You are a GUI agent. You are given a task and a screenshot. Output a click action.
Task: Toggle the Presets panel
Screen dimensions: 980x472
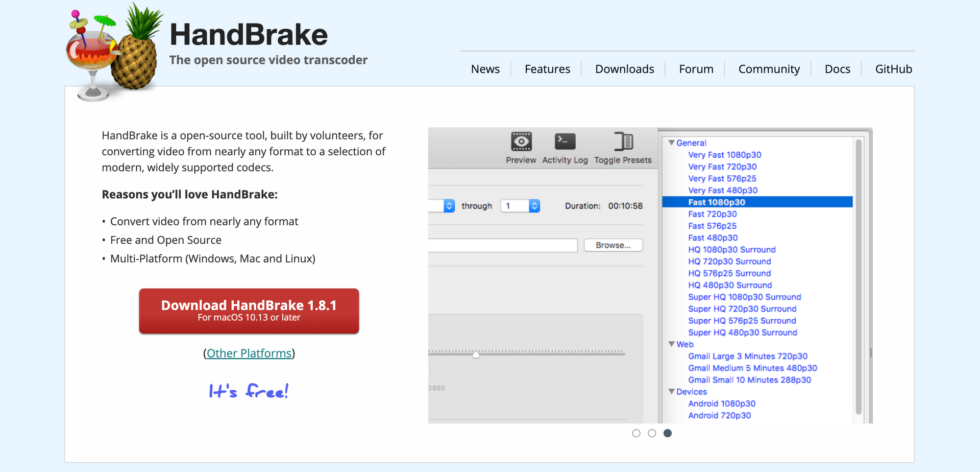[623, 142]
